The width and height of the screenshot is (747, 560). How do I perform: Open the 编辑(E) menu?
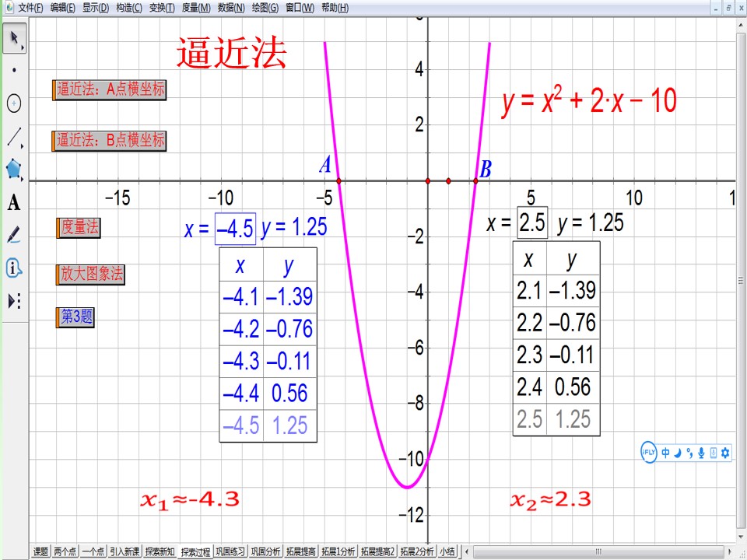tap(63, 8)
